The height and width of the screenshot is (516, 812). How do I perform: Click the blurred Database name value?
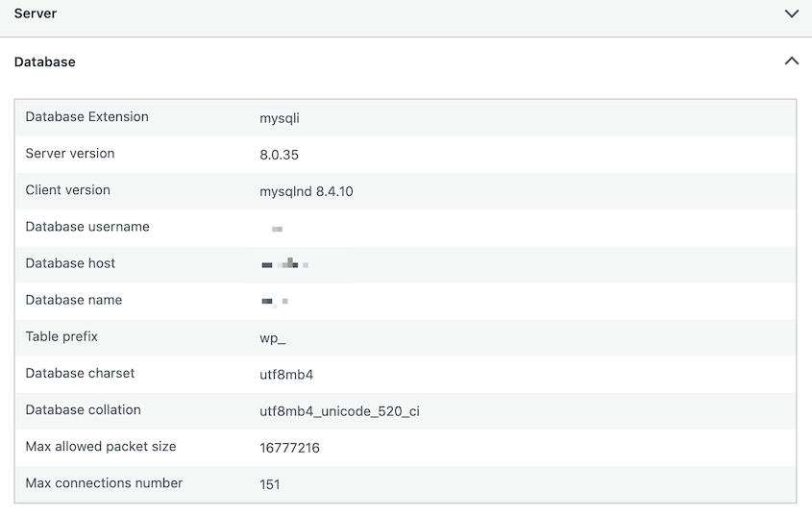tap(275, 301)
